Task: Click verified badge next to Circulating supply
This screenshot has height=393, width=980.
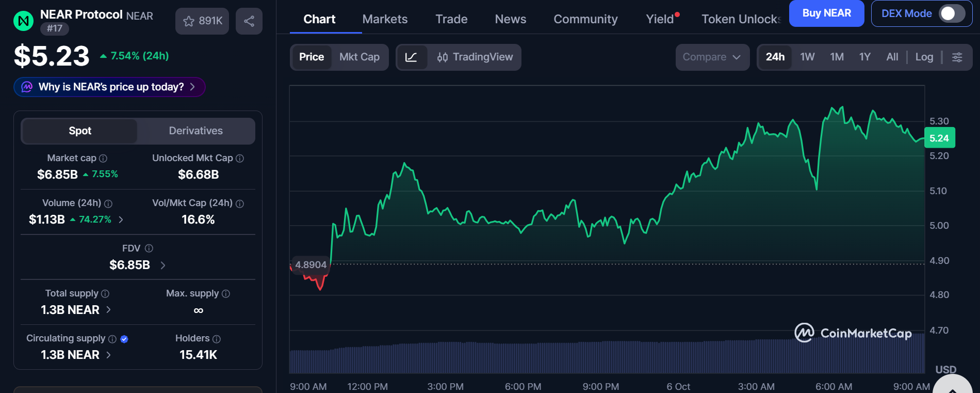Action: [x=124, y=339]
